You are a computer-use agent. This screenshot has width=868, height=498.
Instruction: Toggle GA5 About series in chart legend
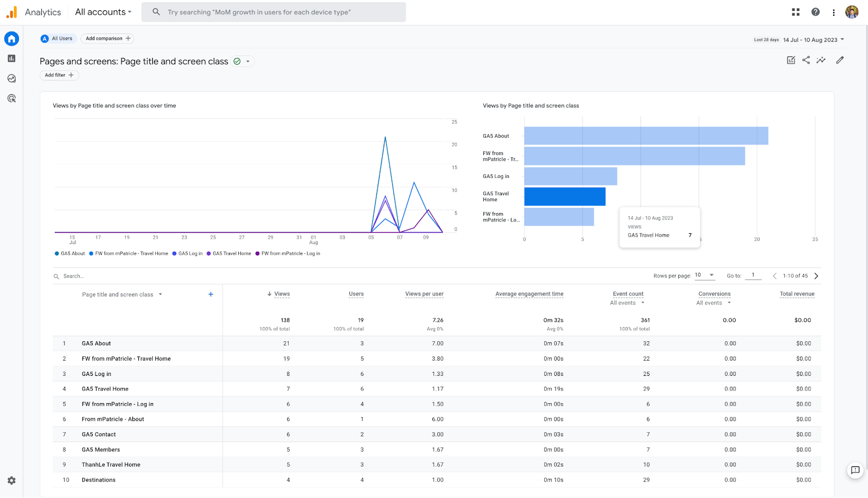click(70, 253)
